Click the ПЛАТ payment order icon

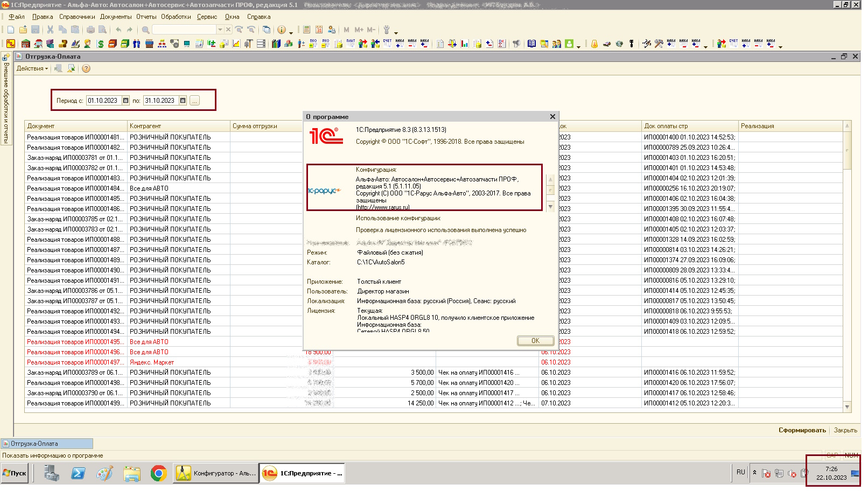point(351,44)
